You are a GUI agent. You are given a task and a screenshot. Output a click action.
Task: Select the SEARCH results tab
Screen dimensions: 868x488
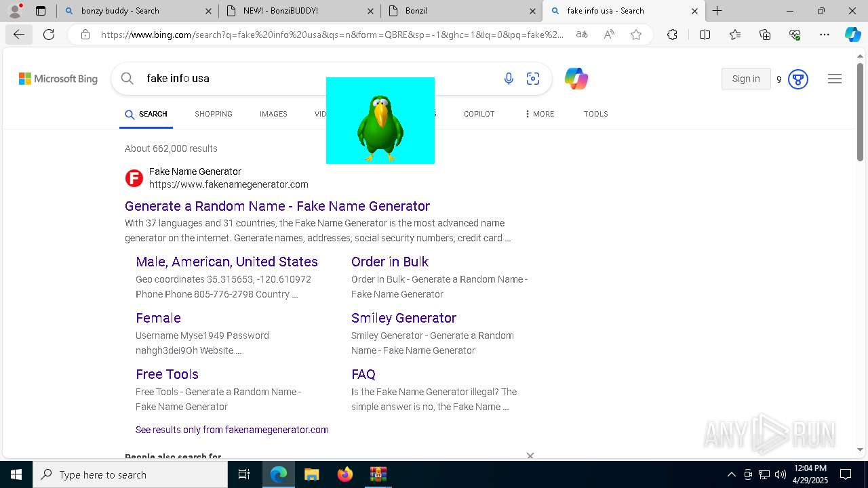(146, 114)
